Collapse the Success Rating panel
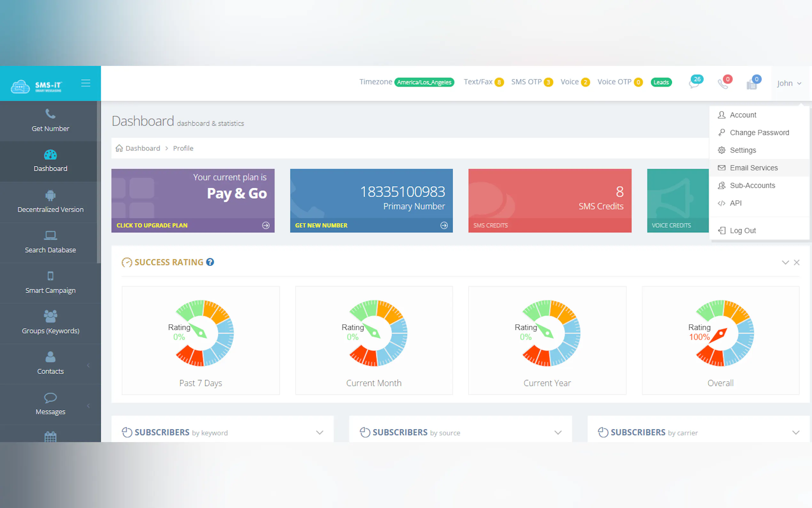812x508 pixels. pyautogui.click(x=785, y=262)
